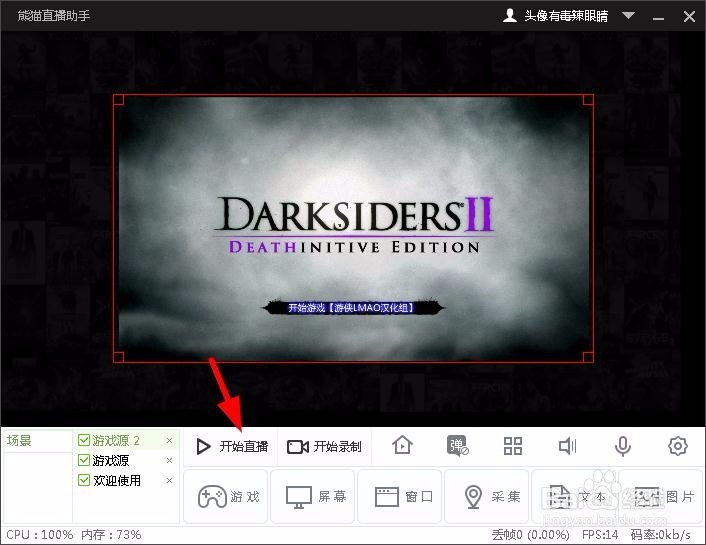Remove the 欢迎使用 source
This screenshot has width=706, height=545.
click(x=169, y=481)
